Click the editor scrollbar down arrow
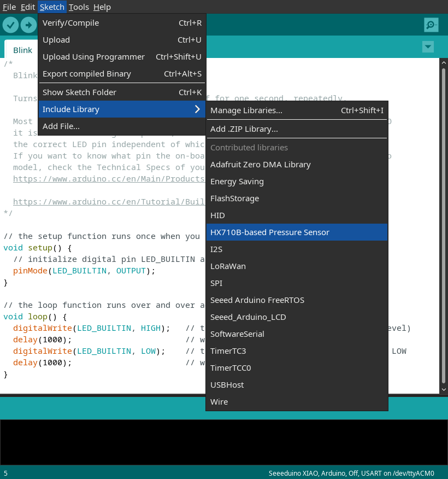The width and height of the screenshot is (448, 479). point(444,389)
